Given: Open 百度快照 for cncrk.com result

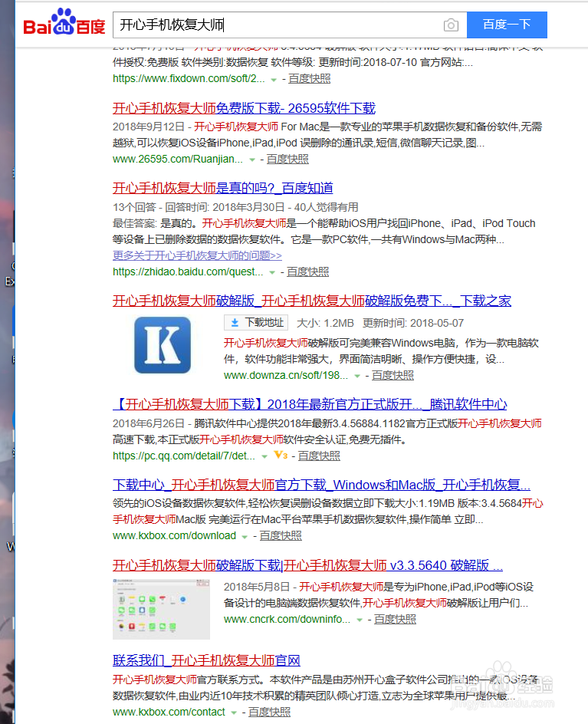Looking at the screenshot, I should tap(395, 619).
